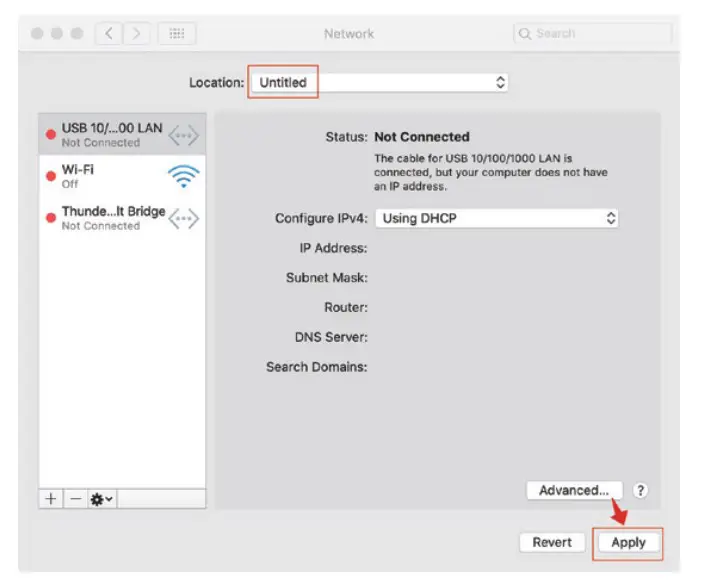Image resolution: width=711 pixels, height=587 pixels.
Task: Click red status dot beside USB LAN
Action: pos(51,135)
